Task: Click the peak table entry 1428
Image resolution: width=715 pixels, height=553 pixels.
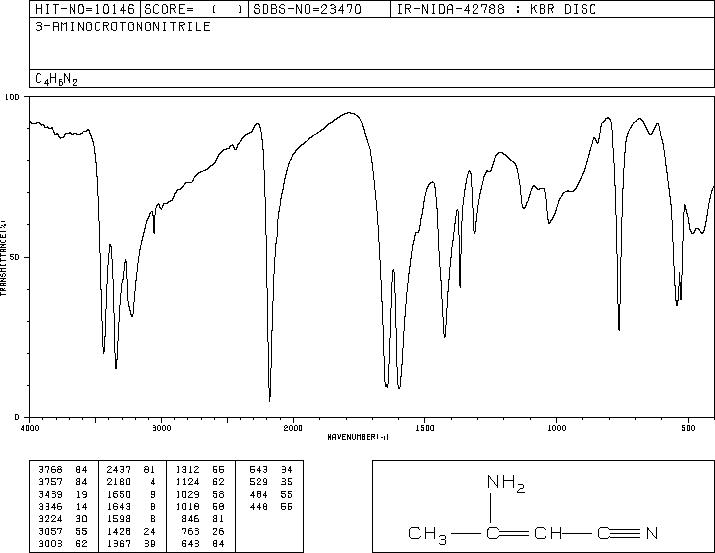Action: 119,531
